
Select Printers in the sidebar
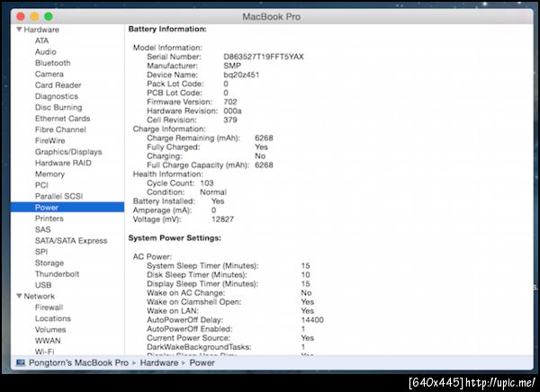[x=49, y=218]
